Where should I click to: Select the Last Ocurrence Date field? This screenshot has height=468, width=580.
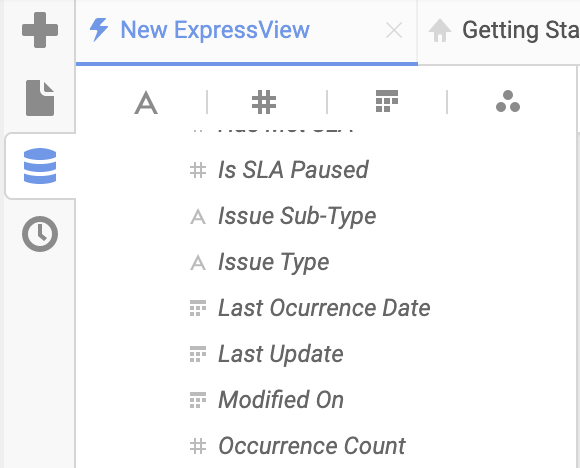click(324, 308)
